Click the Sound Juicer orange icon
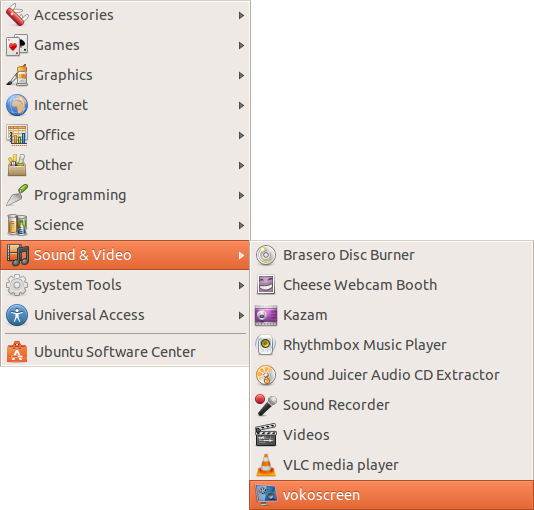The height and width of the screenshot is (510, 534). 266,375
